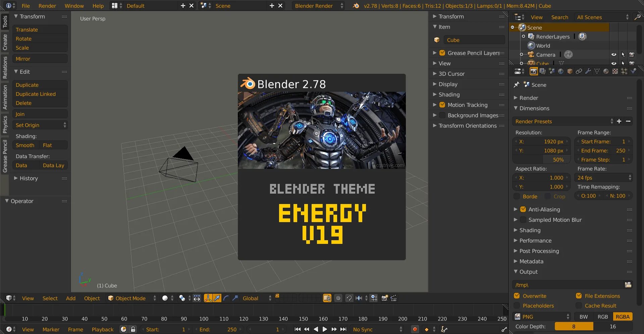The width and height of the screenshot is (644, 334).
Task: Toggle Camera visibility eye in outliner
Action: click(x=614, y=55)
